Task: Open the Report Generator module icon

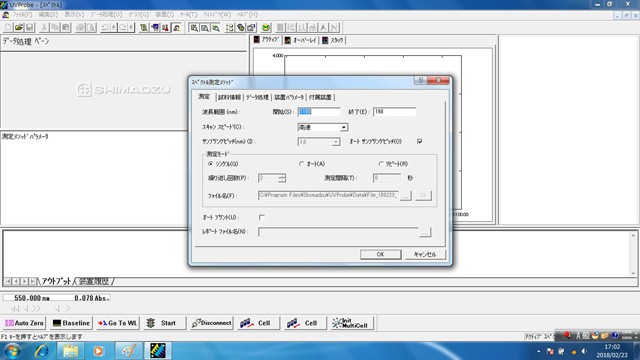Action: pyautogui.click(x=144, y=28)
